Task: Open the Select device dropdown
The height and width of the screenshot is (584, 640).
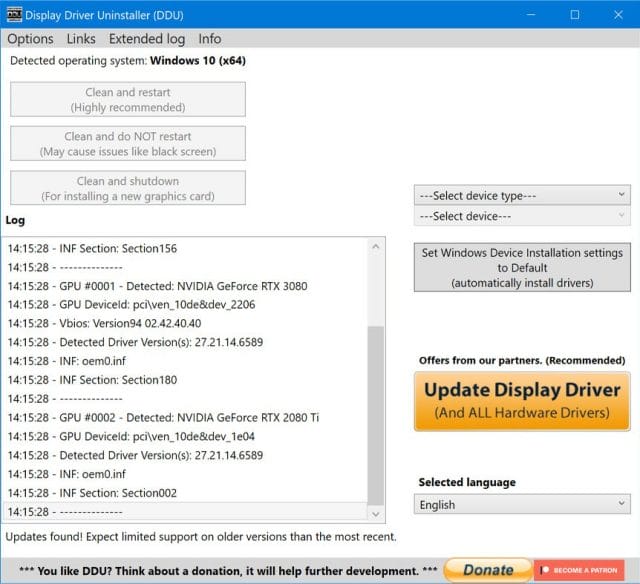Action: 522,216
